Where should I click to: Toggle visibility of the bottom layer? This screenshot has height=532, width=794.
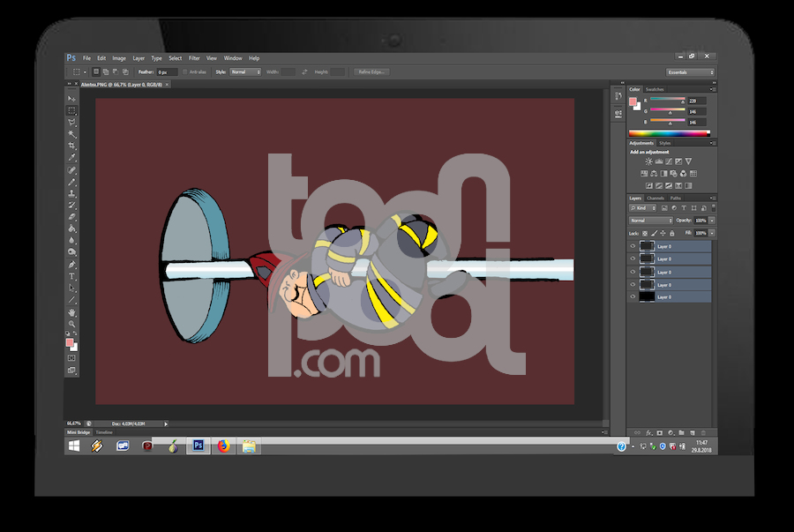tap(633, 297)
